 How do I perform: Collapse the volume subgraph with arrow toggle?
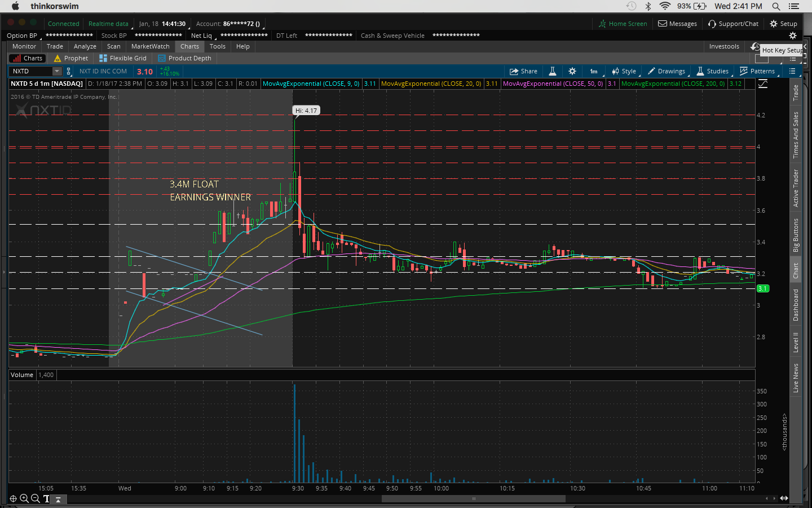point(58,499)
